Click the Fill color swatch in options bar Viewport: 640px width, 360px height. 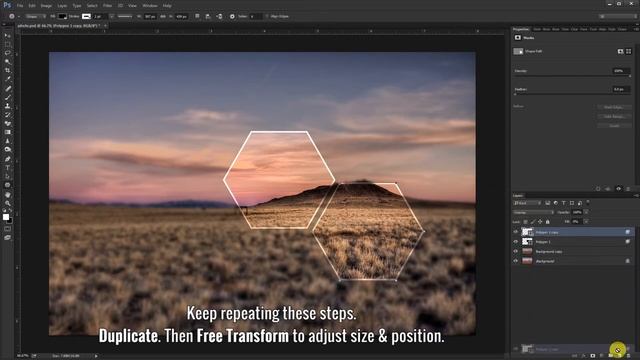62,16
